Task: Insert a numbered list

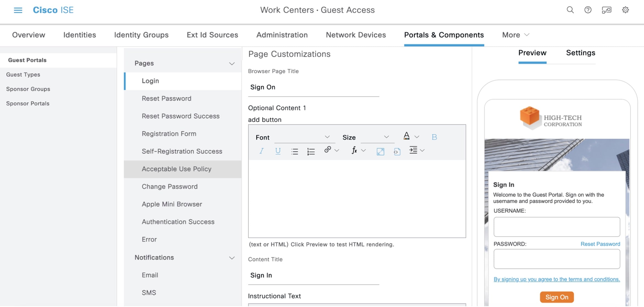Action: [311, 151]
